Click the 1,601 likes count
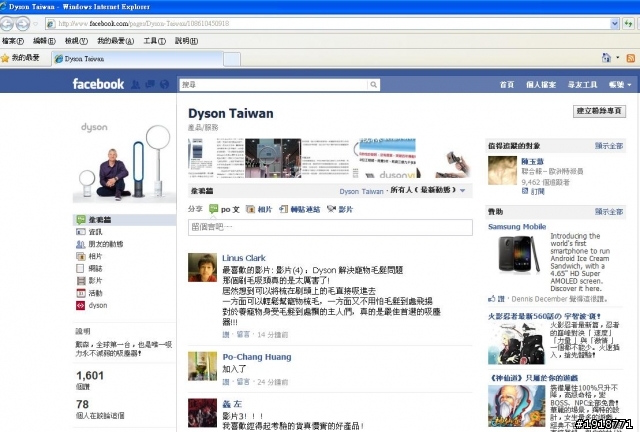The width and height of the screenshot is (640, 432). [90, 376]
